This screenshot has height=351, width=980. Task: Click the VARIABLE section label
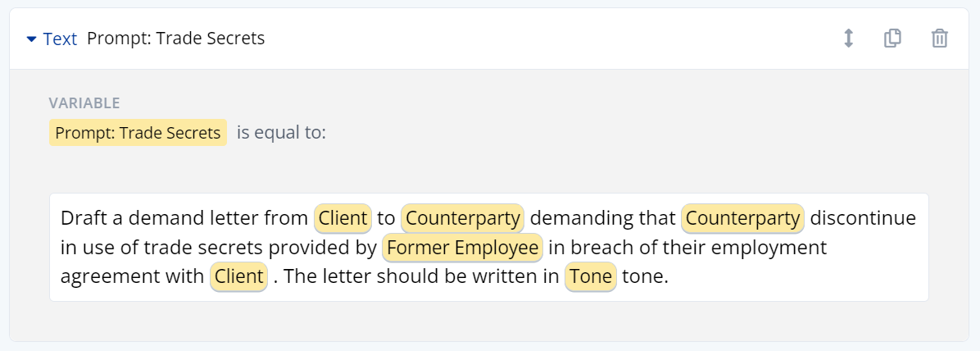point(84,103)
